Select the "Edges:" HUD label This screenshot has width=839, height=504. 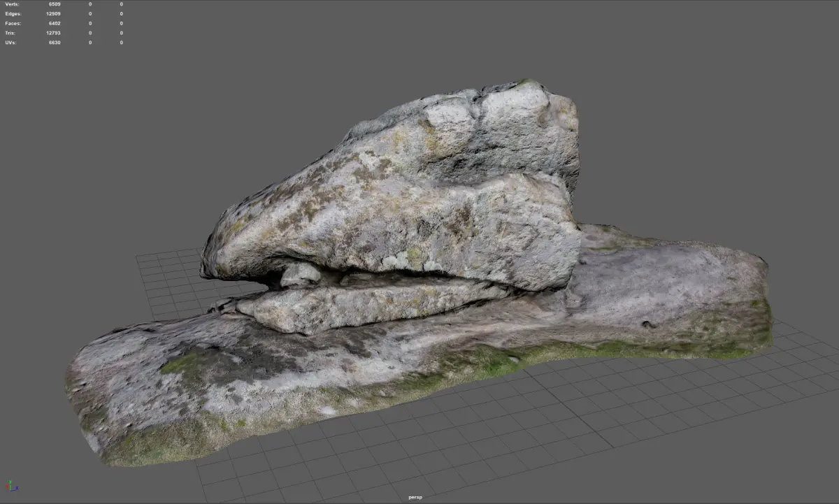tap(13, 14)
